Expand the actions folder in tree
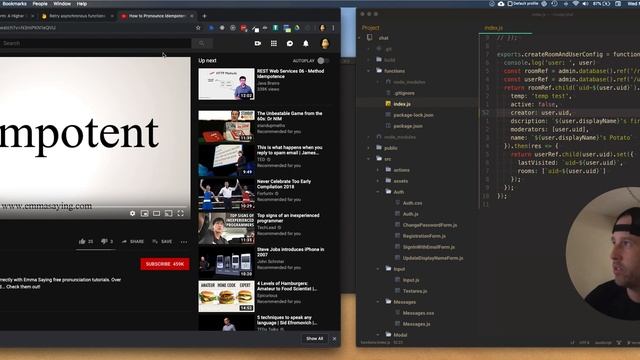 [378, 170]
